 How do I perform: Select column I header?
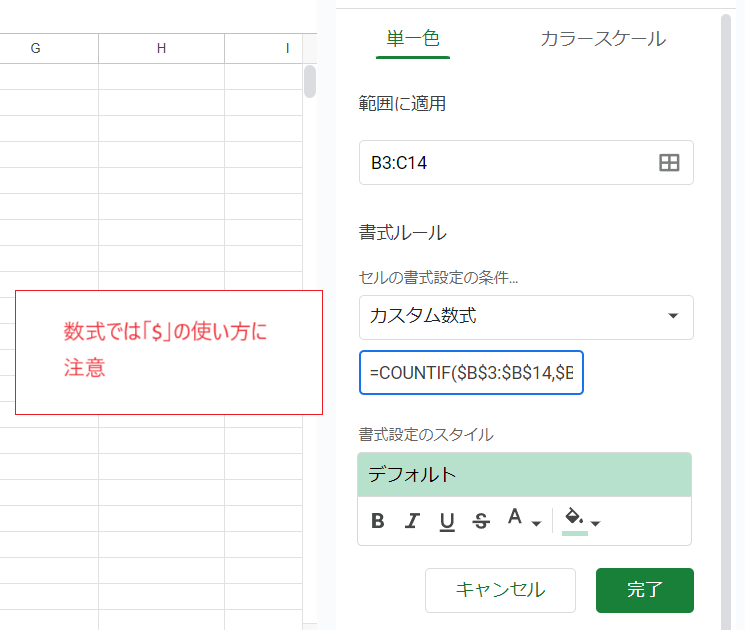click(264, 48)
